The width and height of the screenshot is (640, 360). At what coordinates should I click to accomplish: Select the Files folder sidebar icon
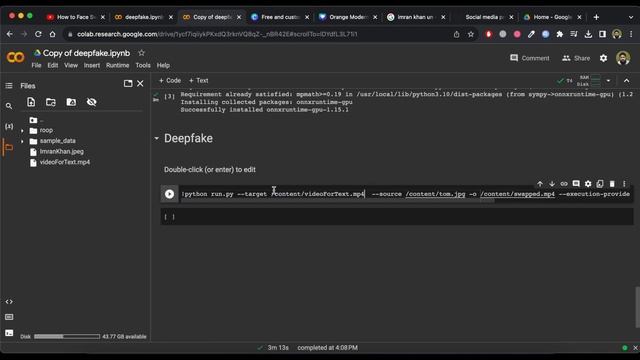9,147
